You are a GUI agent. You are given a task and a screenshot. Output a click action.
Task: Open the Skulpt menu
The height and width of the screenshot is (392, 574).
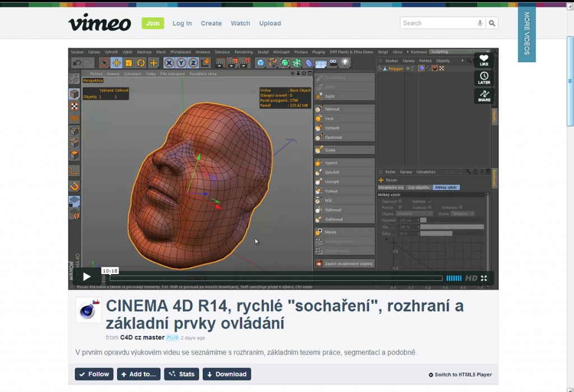pyautogui.click(x=263, y=52)
